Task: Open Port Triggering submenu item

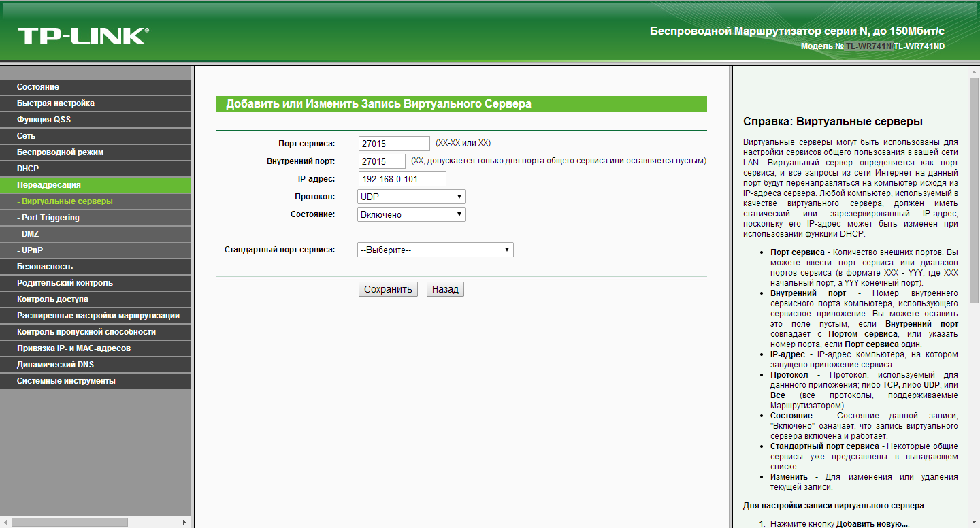Action: [x=95, y=218]
